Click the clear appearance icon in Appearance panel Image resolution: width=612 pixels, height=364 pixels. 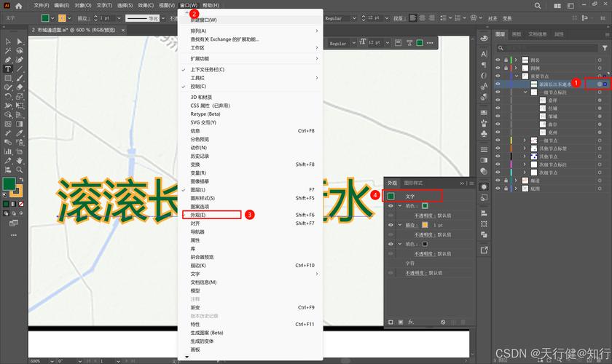click(x=442, y=322)
